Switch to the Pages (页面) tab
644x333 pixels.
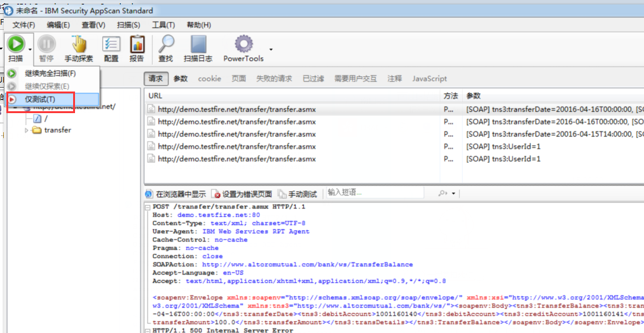[x=238, y=78]
